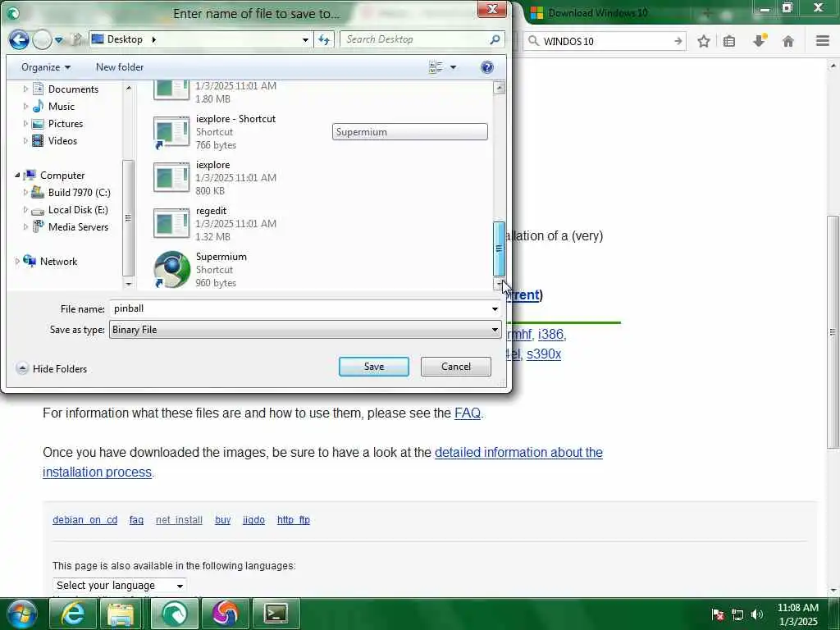This screenshot has height=630, width=840.
Task: Open the command prompt taskbar icon
Action: pos(276,614)
